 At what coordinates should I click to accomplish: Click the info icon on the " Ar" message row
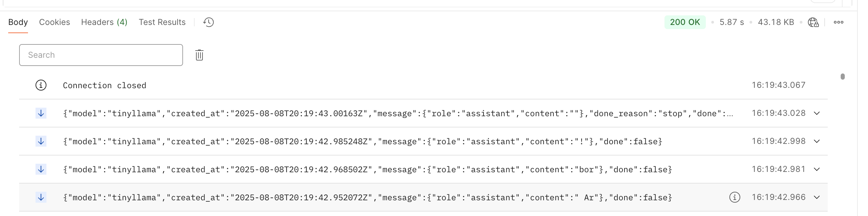[734, 197]
